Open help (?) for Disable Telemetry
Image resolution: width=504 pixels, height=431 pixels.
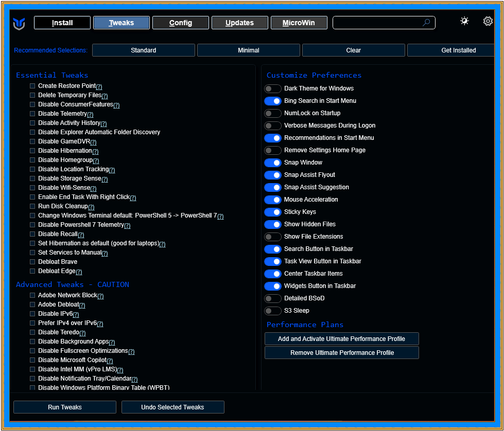click(90, 114)
